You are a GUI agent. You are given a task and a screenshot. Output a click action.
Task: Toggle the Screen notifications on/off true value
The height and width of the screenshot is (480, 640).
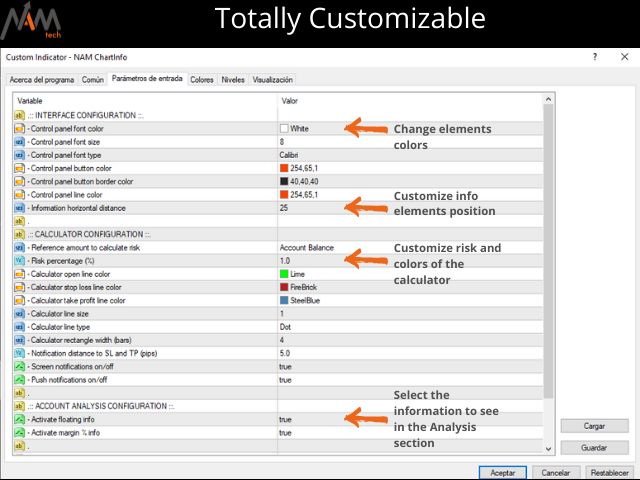click(x=285, y=367)
